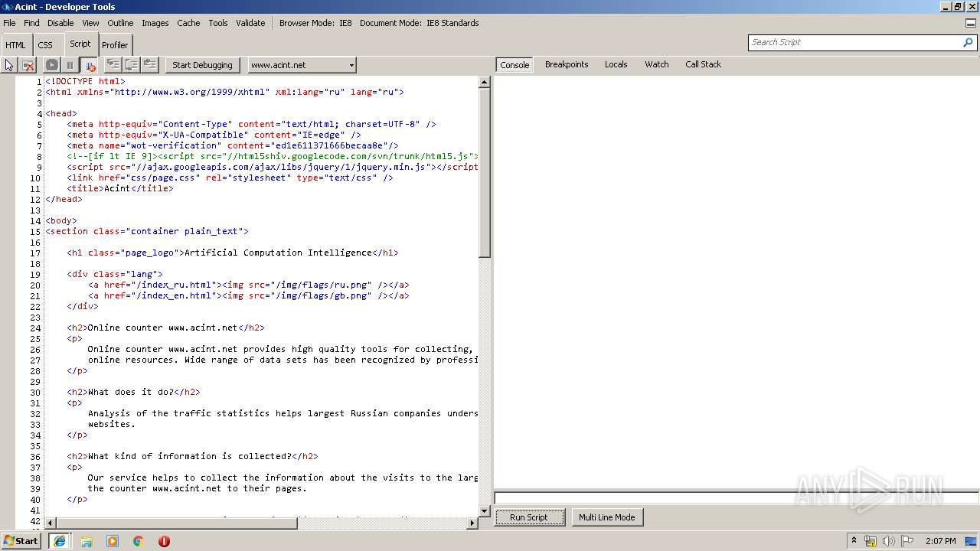
Task: Open the www.acint.net script dropdown
Action: (302, 65)
